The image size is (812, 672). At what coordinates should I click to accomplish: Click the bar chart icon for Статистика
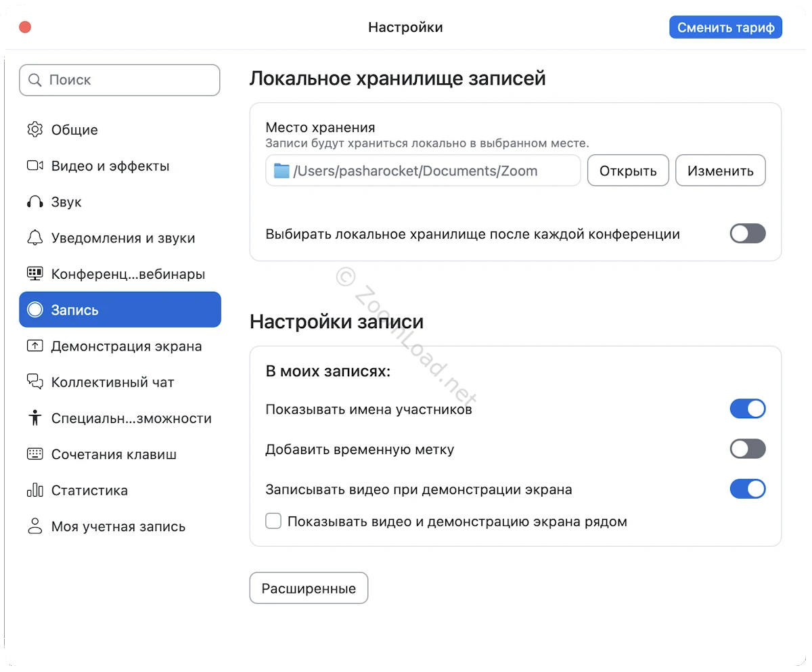[x=35, y=491]
